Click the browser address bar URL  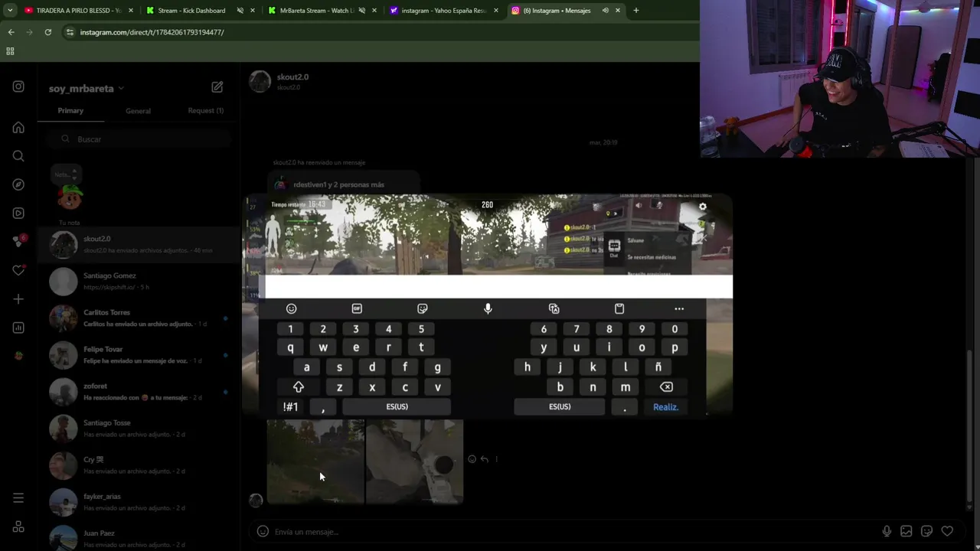[x=152, y=32]
